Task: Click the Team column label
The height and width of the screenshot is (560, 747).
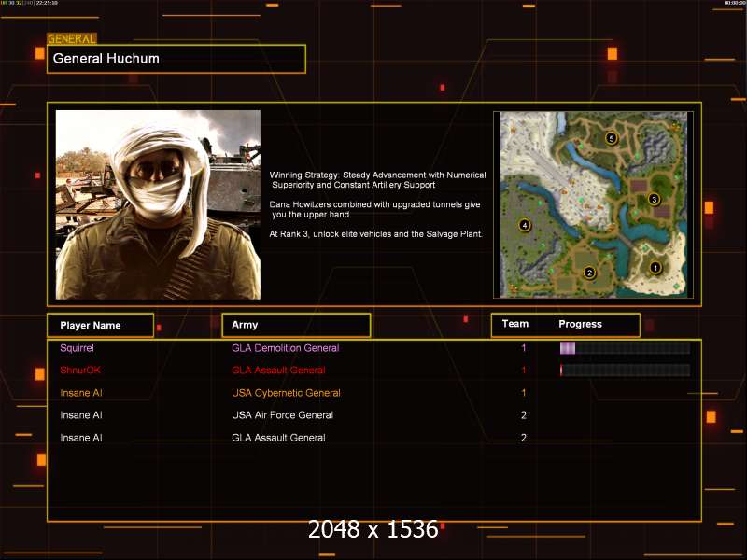Action: pos(515,324)
